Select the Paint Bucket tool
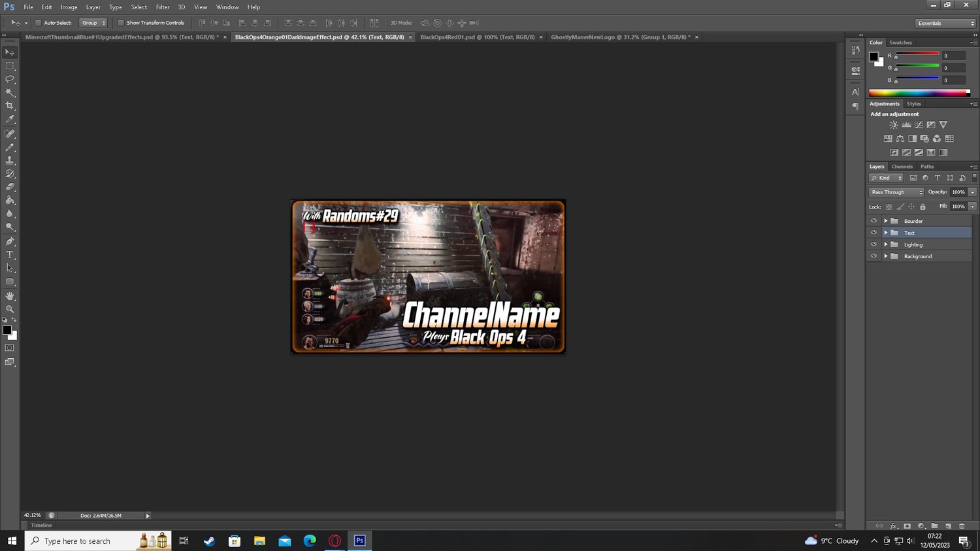The width and height of the screenshot is (980, 551). [x=10, y=201]
